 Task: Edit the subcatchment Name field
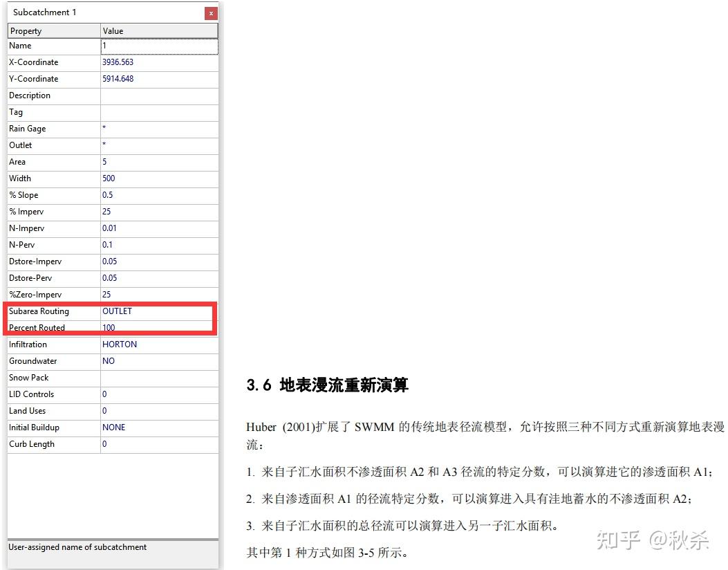point(159,46)
